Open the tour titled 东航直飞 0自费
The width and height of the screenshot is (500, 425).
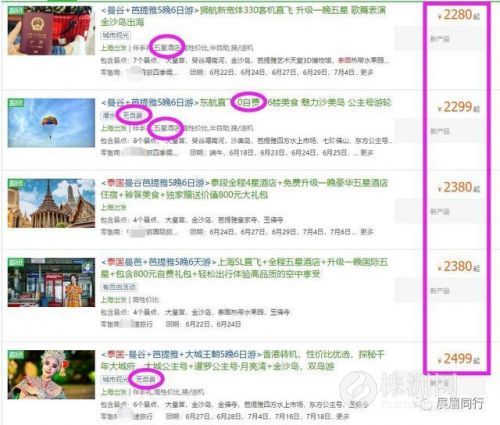tap(246, 102)
